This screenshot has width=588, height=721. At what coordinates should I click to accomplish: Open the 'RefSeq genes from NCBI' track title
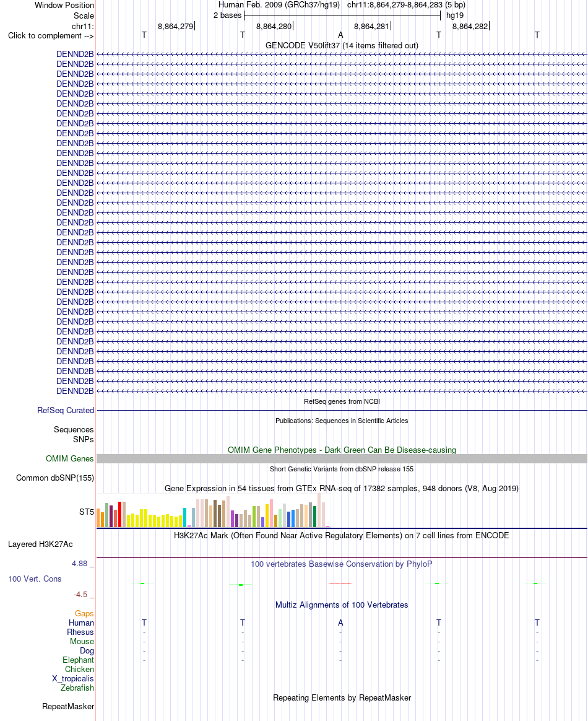pos(342,401)
